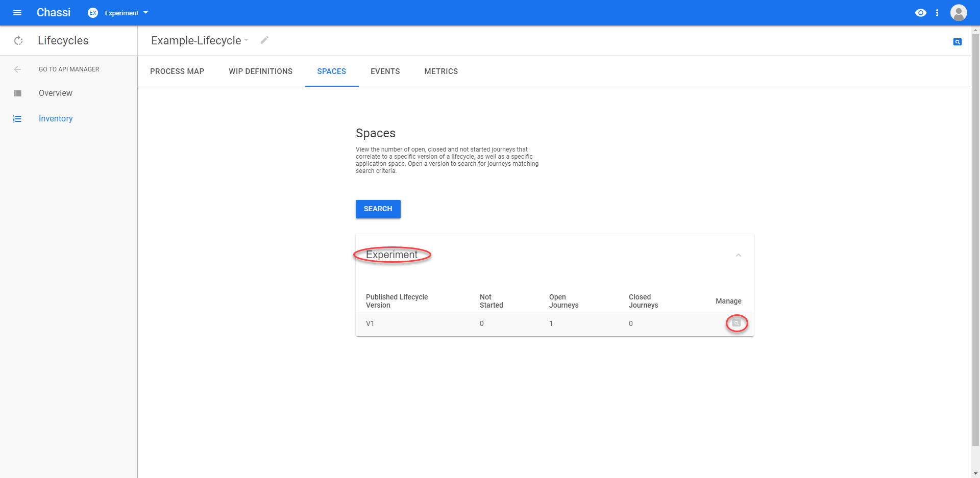980x478 pixels.
Task: Click the blue search icon at top right
Action: tap(958, 42)
